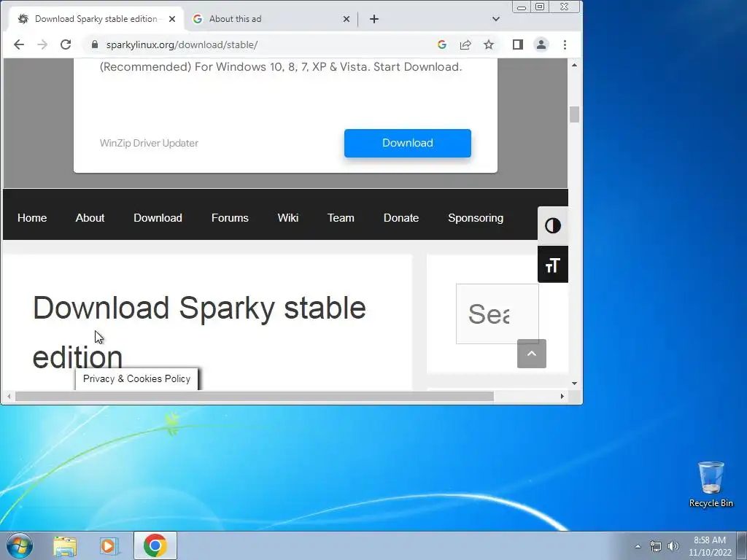Open the volume speaker icon
The height and width of the screenshot is (560, 747).
(x=673, y=546)
